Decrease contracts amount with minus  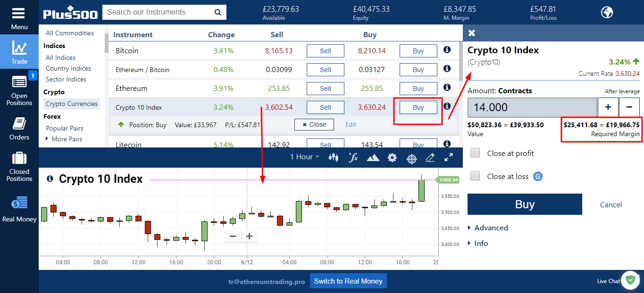[629, 107]
